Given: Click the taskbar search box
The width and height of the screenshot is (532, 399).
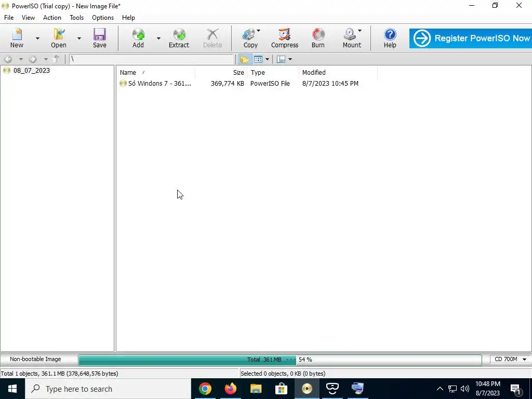Looking at the screenshot, I should [108, 389].
